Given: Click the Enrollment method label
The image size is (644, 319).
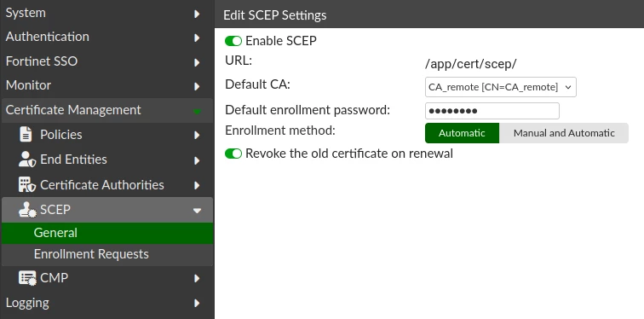Looking at the screenshot, I should click(280, 131).
